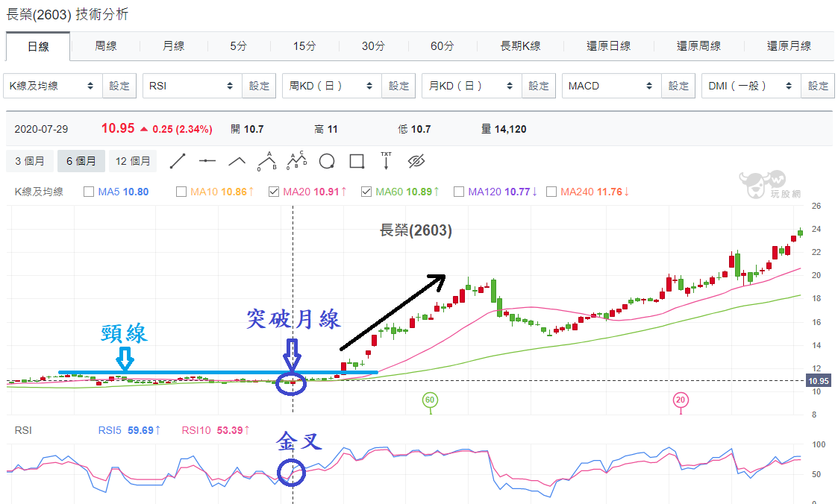The image size is (838, 504).
Task: Switch to the 60分 tab
Action: (x=442, y=46)
